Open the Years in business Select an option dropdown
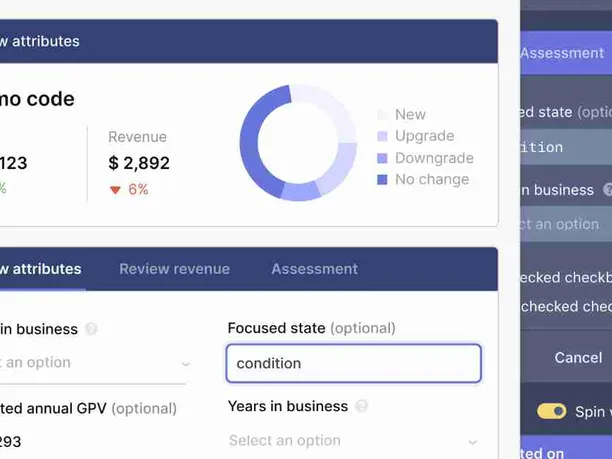The image size is (612, 459). (353, 441)
